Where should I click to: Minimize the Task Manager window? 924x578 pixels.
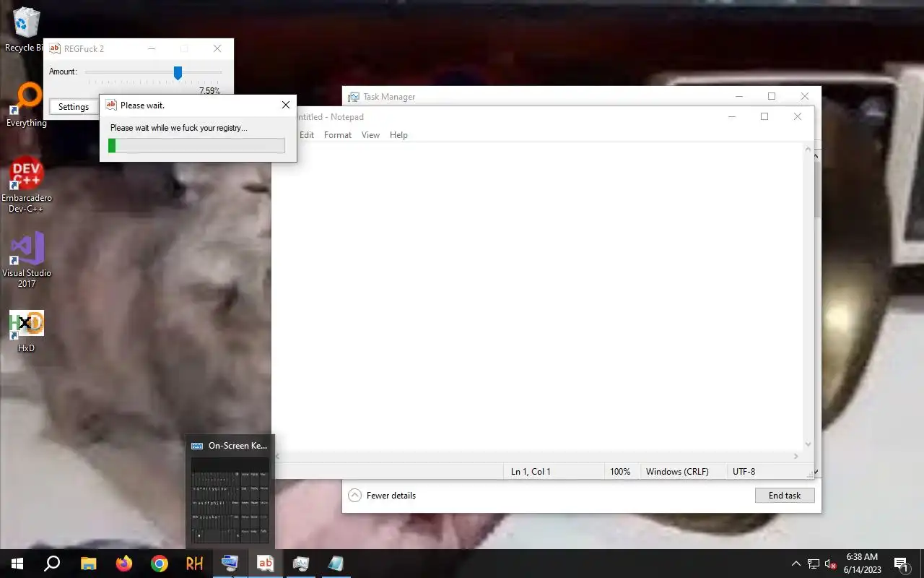[x=739, y=96]
